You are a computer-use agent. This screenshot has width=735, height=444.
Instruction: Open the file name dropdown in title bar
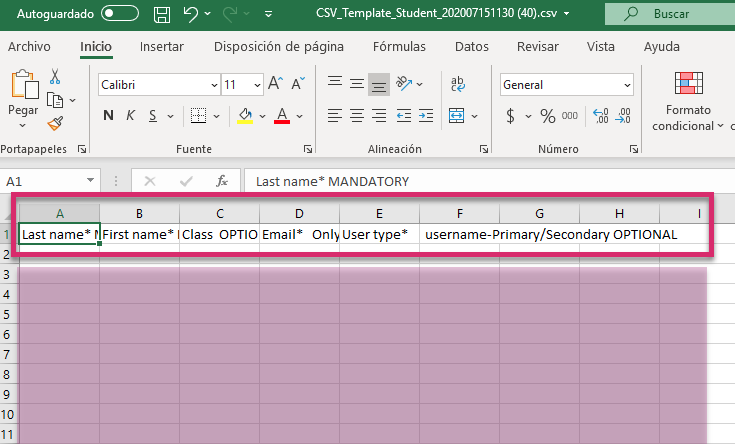566,14
